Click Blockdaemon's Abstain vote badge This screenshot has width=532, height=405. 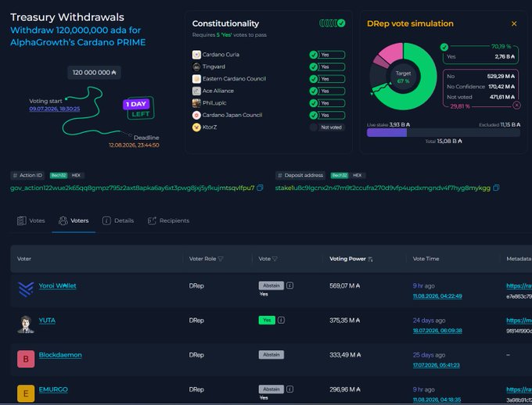click(271, 355)
